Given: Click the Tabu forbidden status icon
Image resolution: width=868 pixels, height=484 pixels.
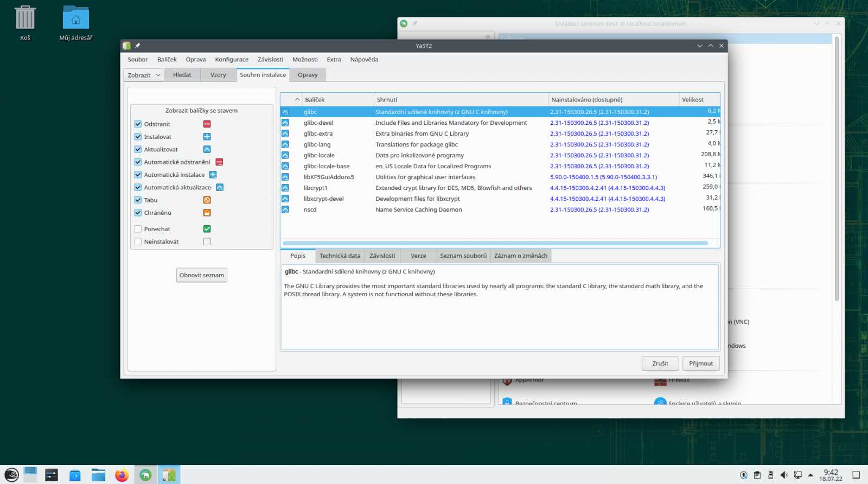Looking at the screenshot, I should (x=207, y=200).
